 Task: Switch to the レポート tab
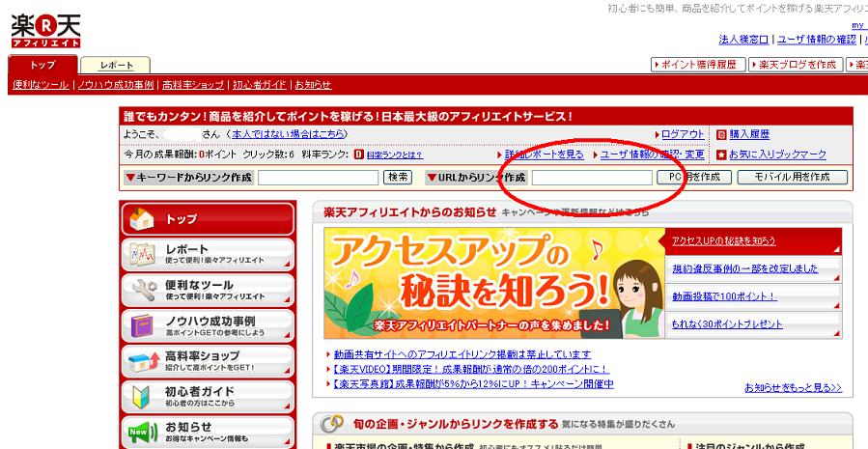click(x=116, y=66)
